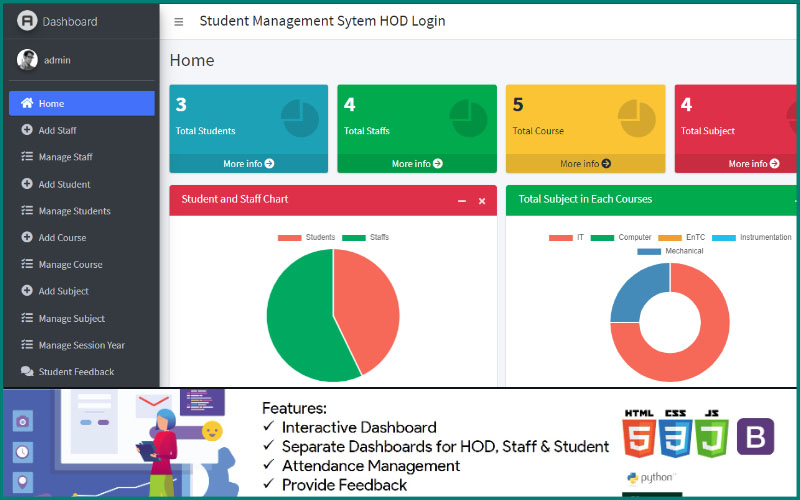Image resolution: width=800 pixels, height=500 pixels.
Task: Collapse the Student and Staff Chart card
Action: (462, 201)
